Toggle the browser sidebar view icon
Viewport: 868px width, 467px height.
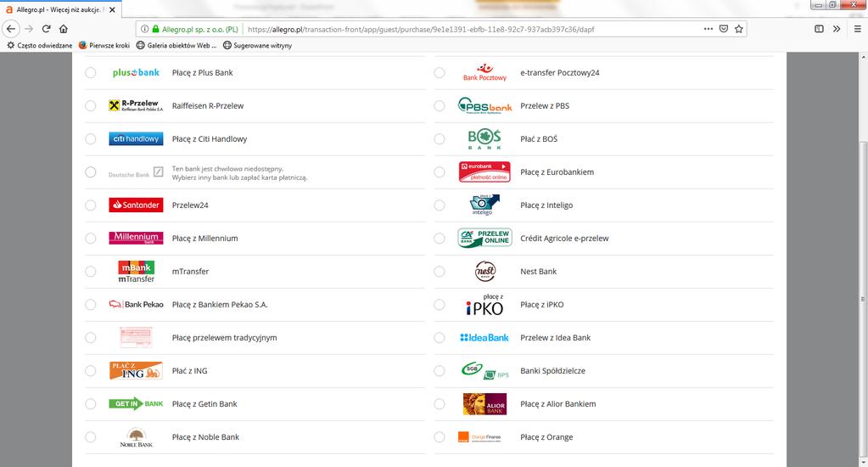820,29
